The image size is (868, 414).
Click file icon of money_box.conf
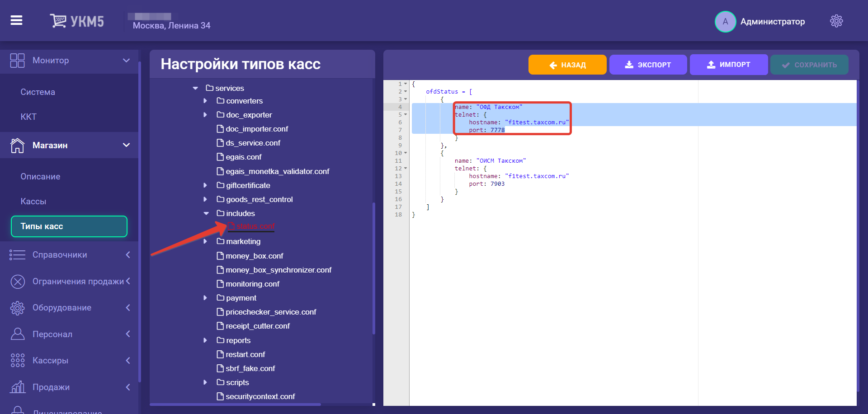[220, 256]
